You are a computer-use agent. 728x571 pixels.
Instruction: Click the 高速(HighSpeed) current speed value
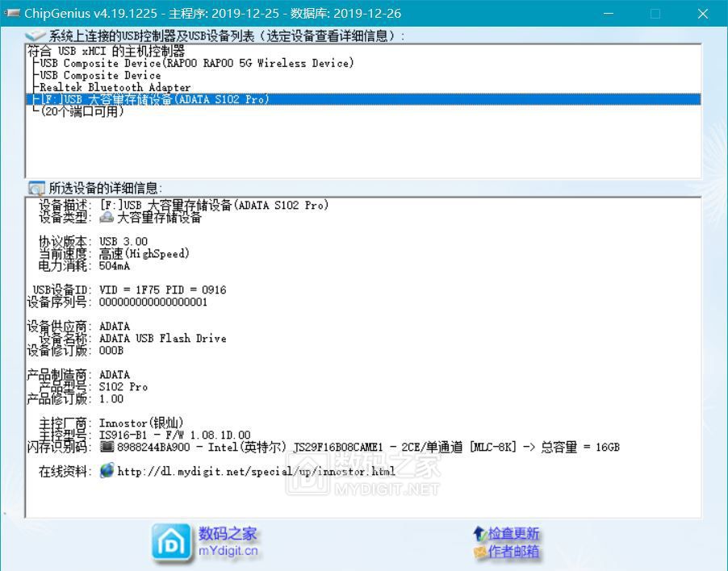(144, 254)
